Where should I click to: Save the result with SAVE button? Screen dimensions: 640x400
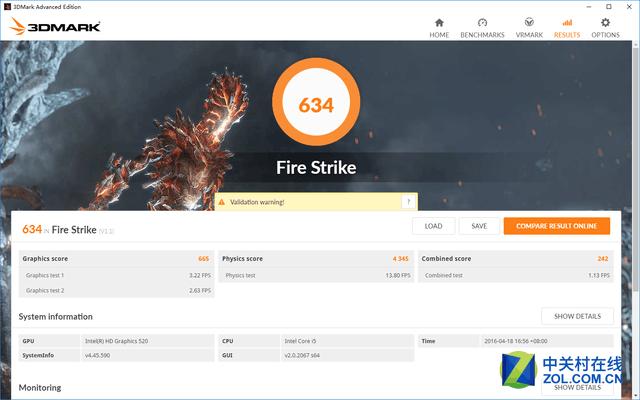point(479,226)
